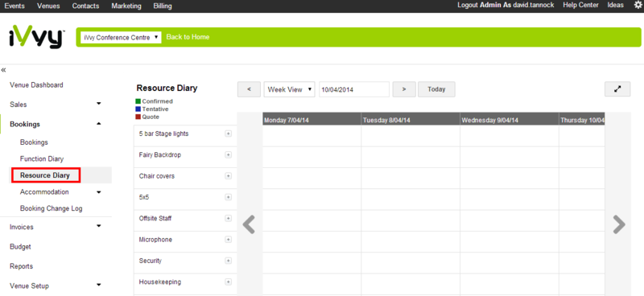644x296 pixels.
Task: Click the green Confirmed legend swatch
Action: tap(138, 101)
